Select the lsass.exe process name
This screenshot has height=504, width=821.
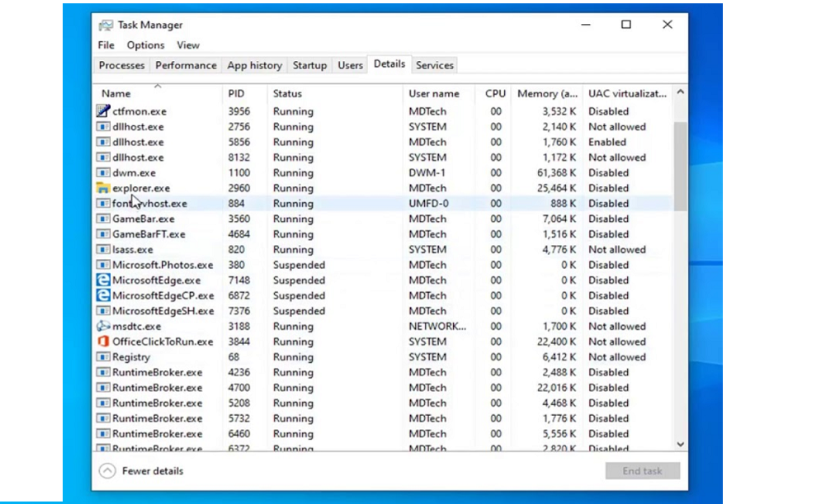click(x=133, y=250)
